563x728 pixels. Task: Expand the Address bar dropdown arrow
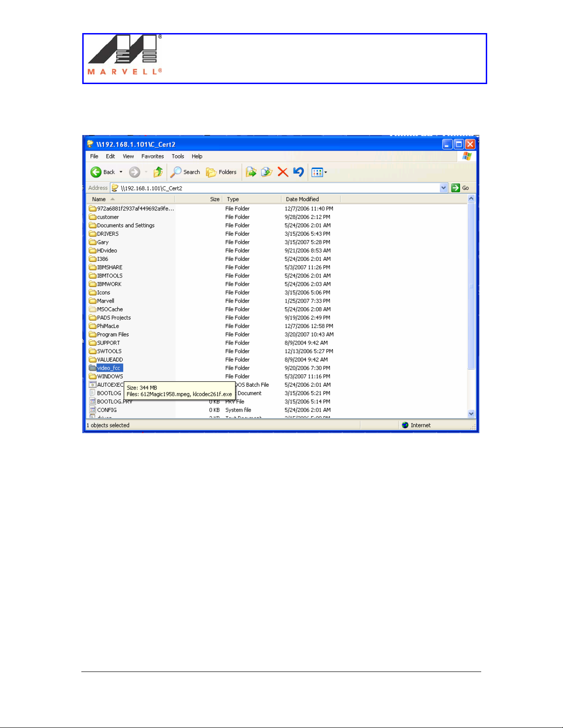pos(444,188)
